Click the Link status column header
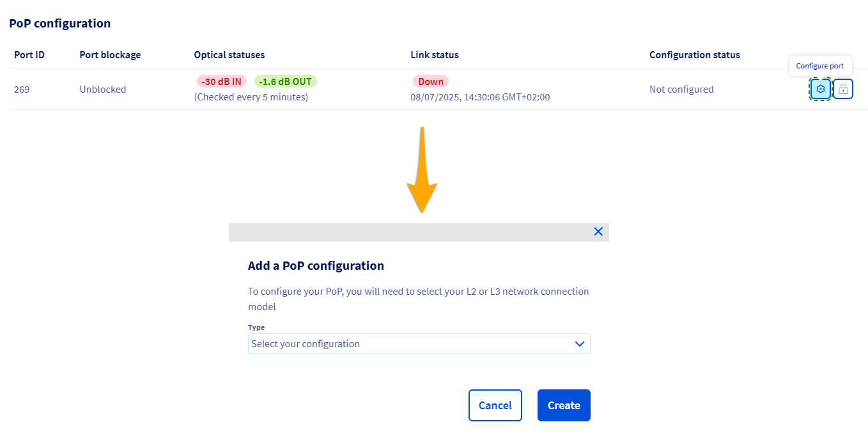The image size is (868, 445). point(435,55)
